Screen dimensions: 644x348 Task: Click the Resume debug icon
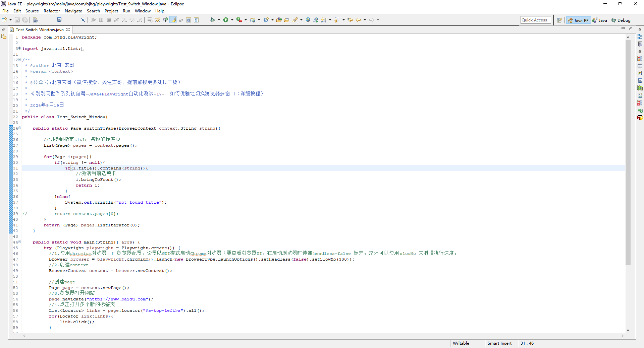(x=93, y=20)
